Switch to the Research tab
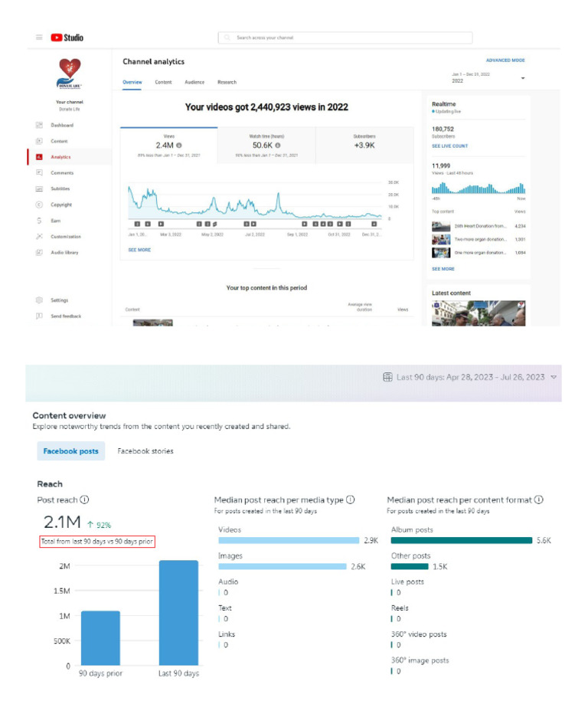Viewport: 588px width, 711px height. 227,83
